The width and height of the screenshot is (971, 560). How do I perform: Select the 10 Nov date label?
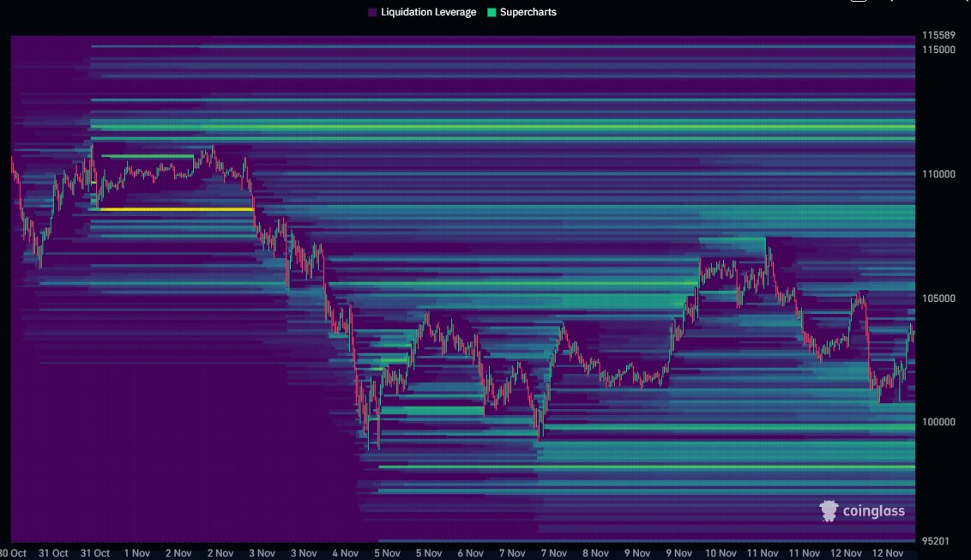[x=720, y=553]
